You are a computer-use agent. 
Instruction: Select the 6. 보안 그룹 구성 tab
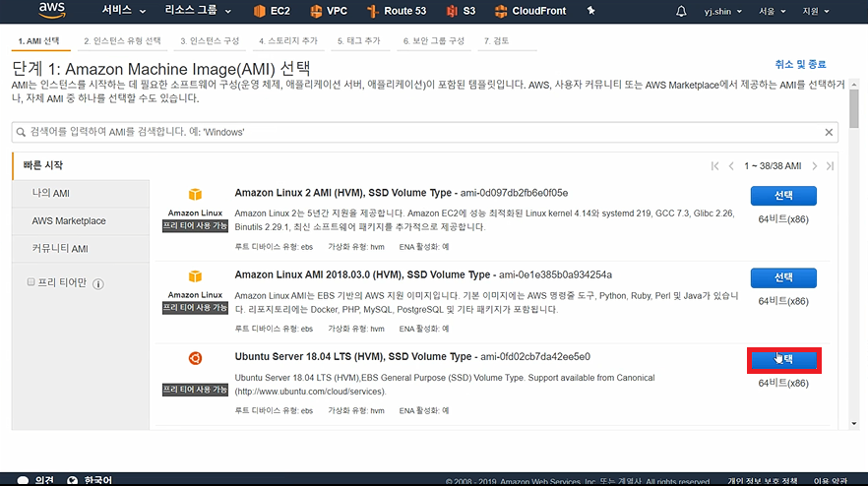click(x=433, y=41)
